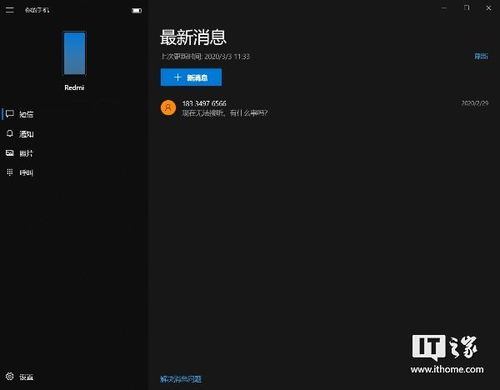Image resolution: width=500 pixels, height=390 pixels.
Task: Open the Notifications (通知) section
Action: 20,134
